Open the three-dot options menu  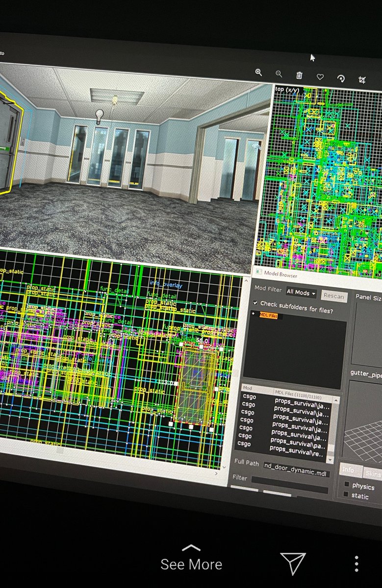[x=357, y=564]
